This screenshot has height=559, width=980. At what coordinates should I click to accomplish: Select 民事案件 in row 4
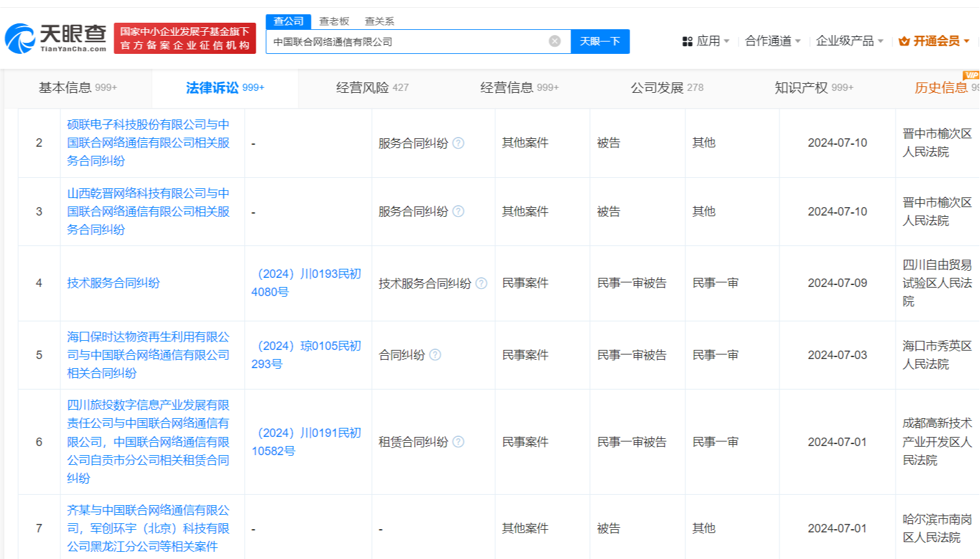coord(525,283)
